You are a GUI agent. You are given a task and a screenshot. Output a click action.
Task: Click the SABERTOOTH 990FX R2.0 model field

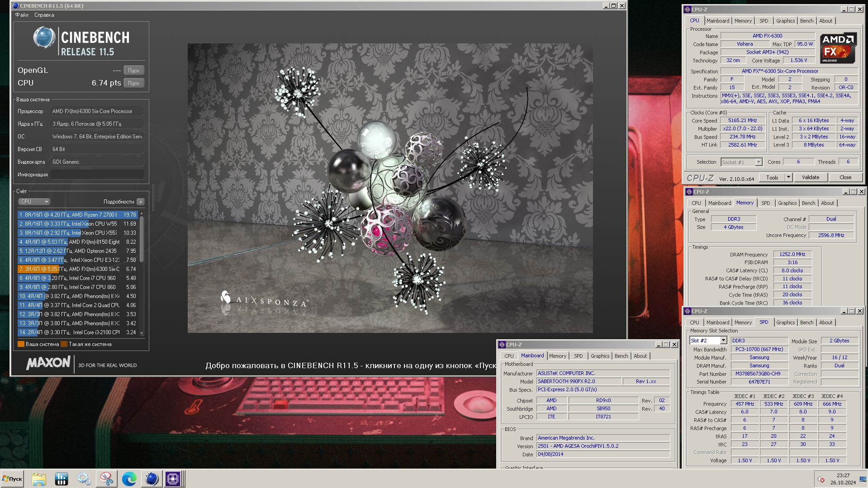(579, 381)
